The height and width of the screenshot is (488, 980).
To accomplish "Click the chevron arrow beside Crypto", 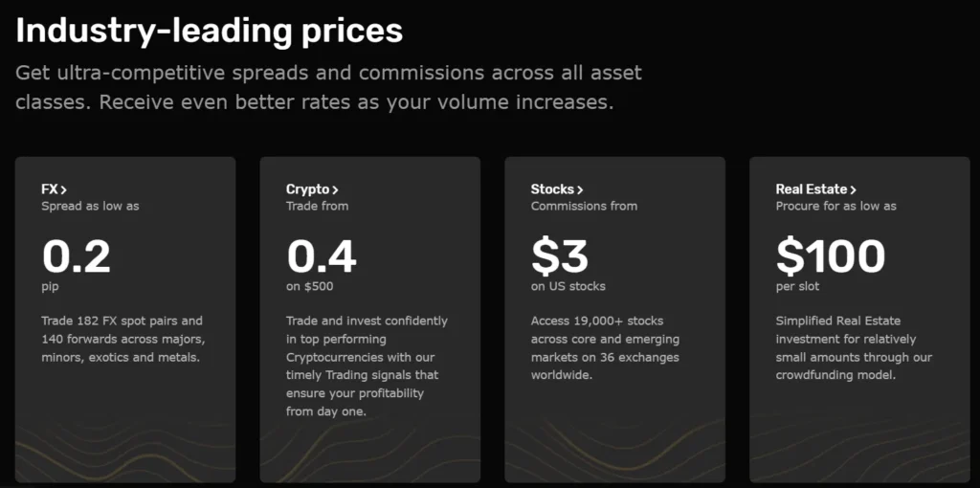I will [335, 189].
